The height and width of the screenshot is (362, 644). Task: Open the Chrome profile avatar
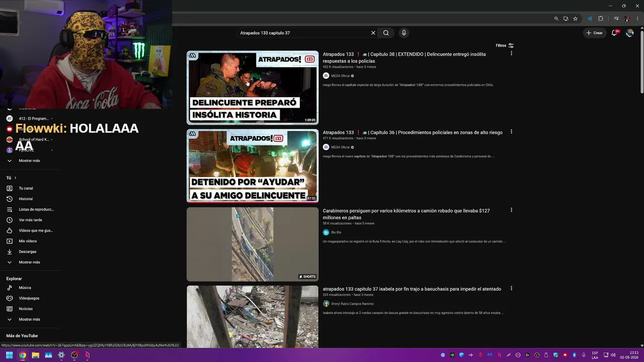(627, 19)
